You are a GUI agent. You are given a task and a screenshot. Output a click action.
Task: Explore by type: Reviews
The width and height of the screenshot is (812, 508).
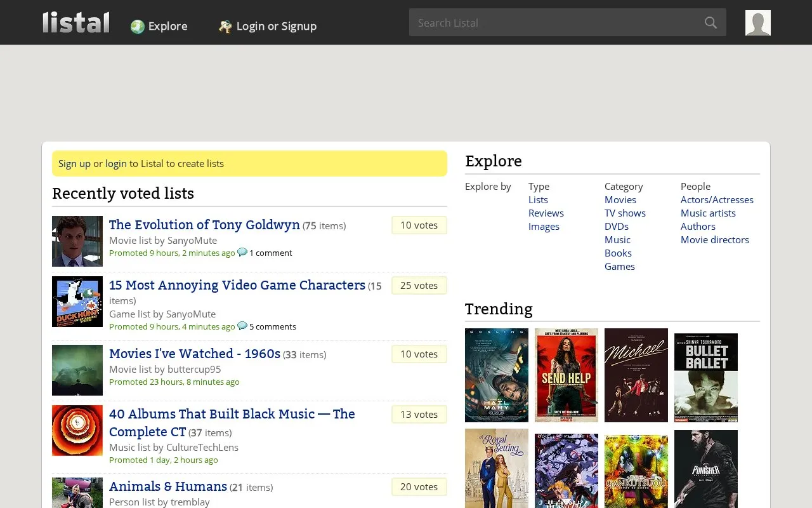pos(546,213)
